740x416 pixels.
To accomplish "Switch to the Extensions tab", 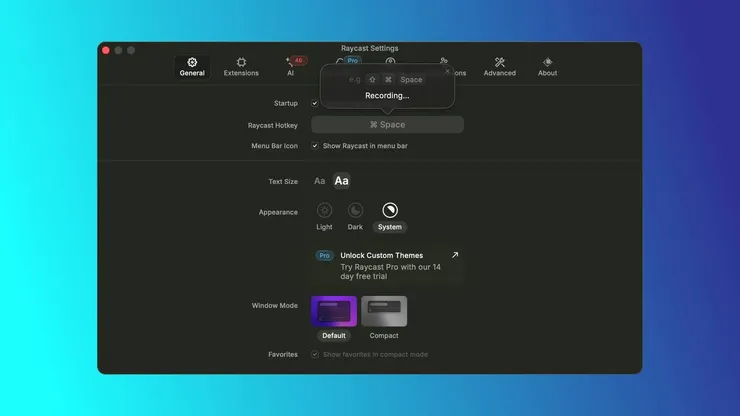I will (x=241, y=67).
